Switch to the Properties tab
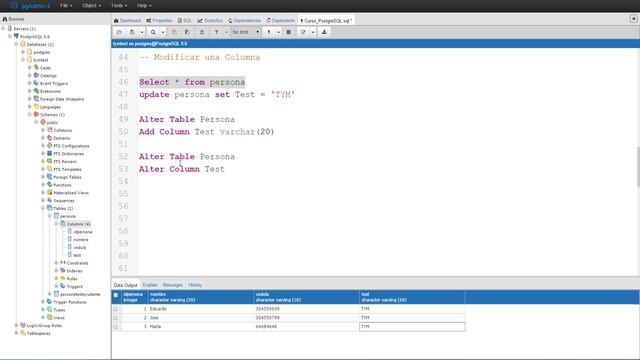640x360 pixels. pos(159,20)
